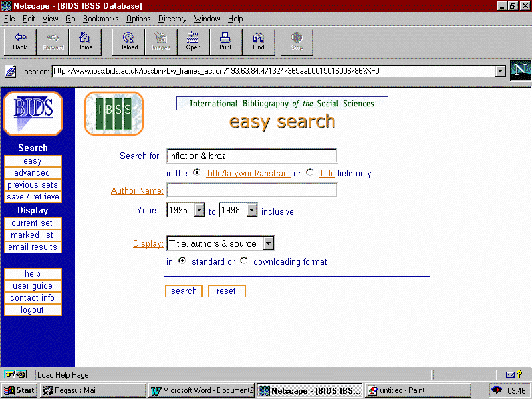532x399 pixels.
Task: Choose downloading format radio button
Action: click(243, 261)
